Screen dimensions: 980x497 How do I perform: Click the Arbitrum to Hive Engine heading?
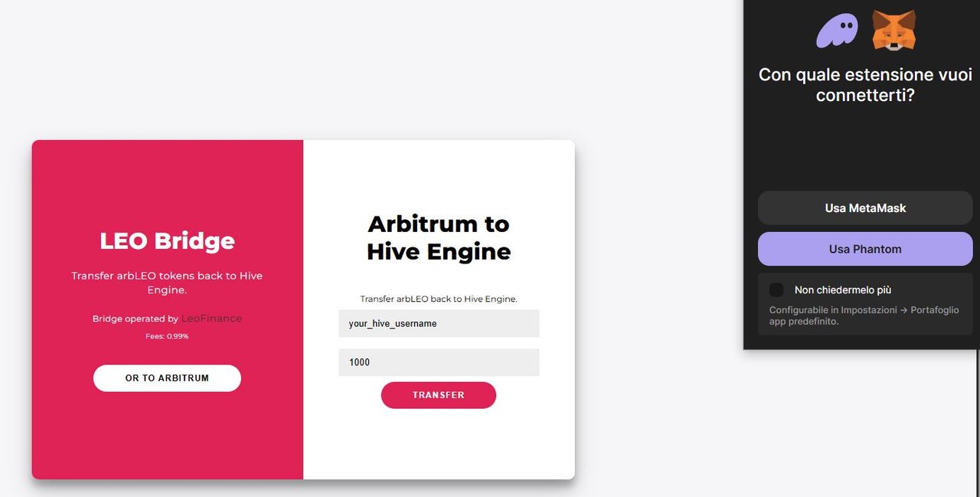(x=439, y=237)
